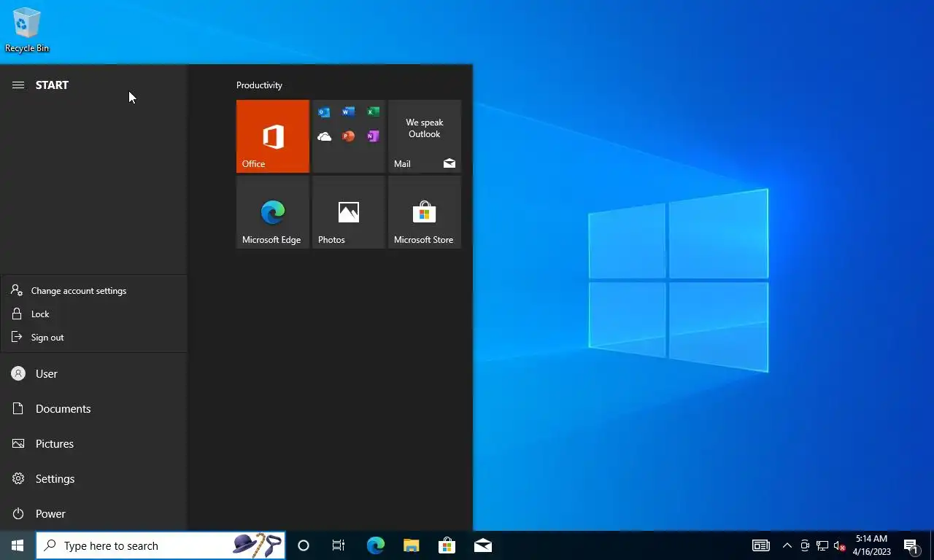This screenshot has width=934, height=560.
Task: Choose Lock from the account menu
Action: 93,314
